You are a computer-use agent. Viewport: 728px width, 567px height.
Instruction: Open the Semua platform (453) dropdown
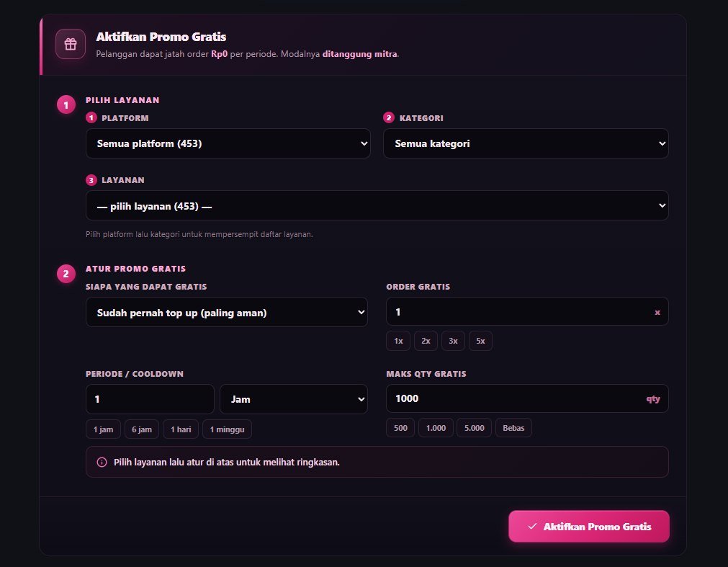(228, 143)
